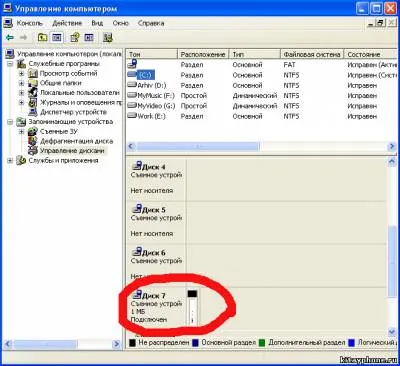Select Диспетчер устройств in tree
This screenshot has width=400, height=366.
73,112
